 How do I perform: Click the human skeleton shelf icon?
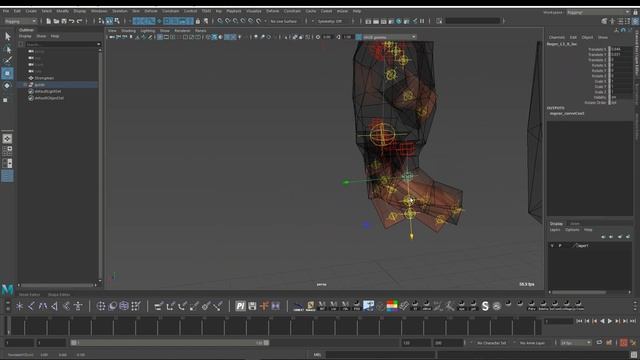pyautogui.click(x=78, y=306)
